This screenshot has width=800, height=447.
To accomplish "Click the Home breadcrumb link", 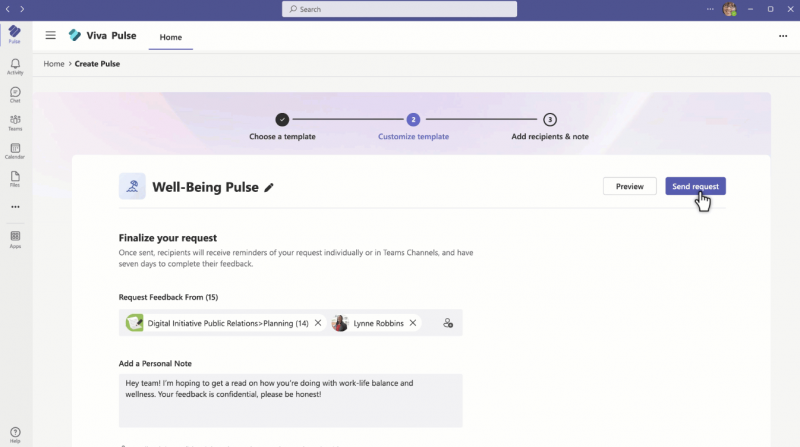I will pyautogui.click(x=54, y=64).
